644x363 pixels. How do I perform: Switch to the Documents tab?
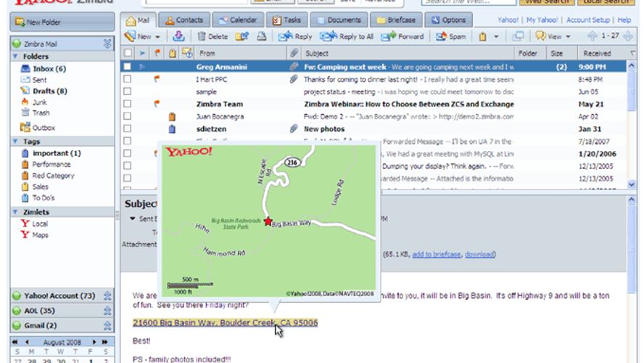click(x=339, y=20)
